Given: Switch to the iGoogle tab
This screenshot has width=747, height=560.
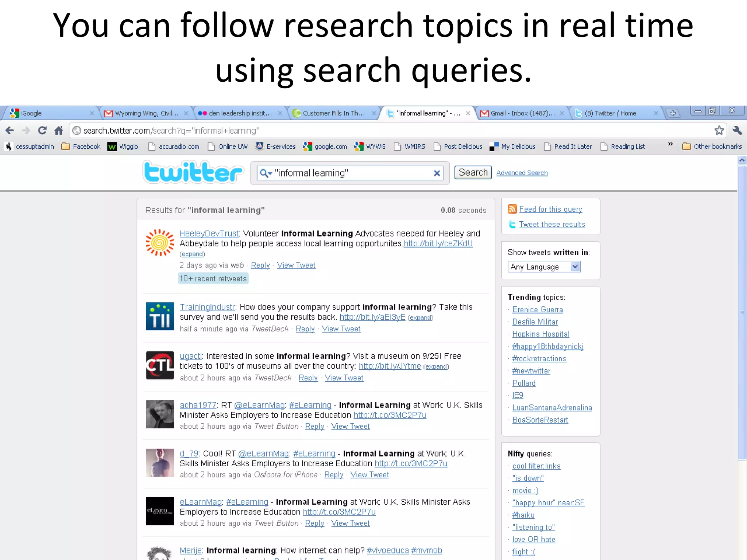Looking at the screenshot, I should tap(51, 113).
